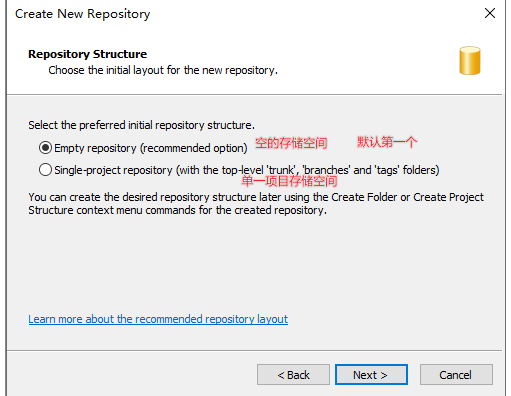
Task: Click the red annotation '单一项目存储空间'
Action: coord(289,181)
